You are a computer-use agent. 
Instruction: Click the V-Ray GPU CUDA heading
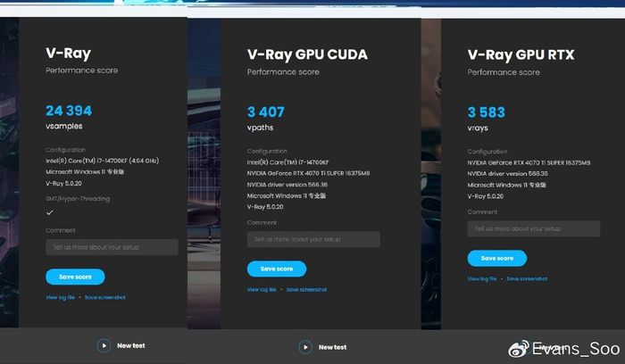pyautogui.click(x=307, y=55)
